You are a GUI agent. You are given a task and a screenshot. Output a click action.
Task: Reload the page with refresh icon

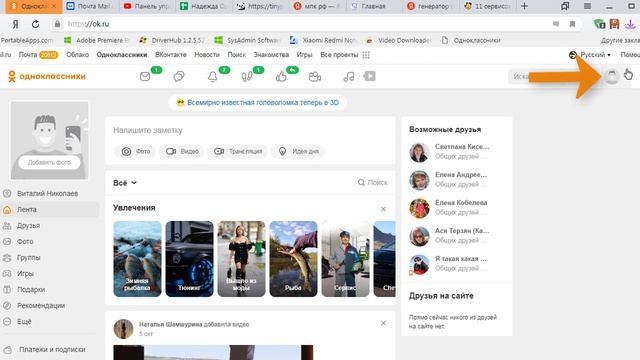click(x=36, y=24)
